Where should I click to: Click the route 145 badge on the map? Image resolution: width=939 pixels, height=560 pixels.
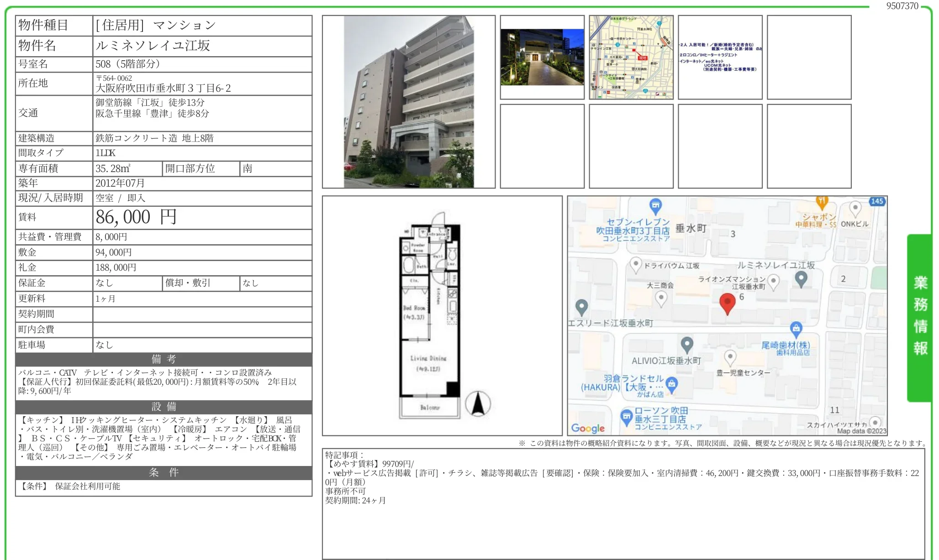[877, 201]
